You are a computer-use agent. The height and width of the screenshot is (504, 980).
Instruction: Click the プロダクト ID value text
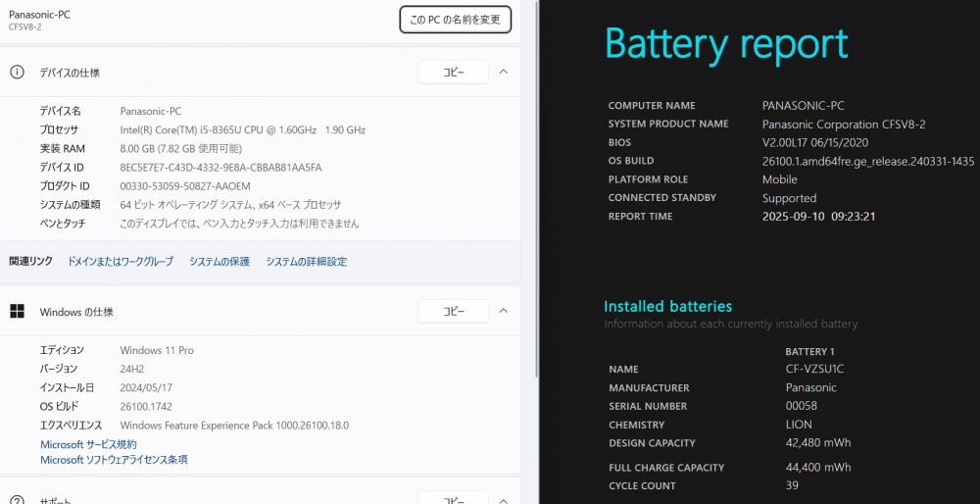(184, 186)
